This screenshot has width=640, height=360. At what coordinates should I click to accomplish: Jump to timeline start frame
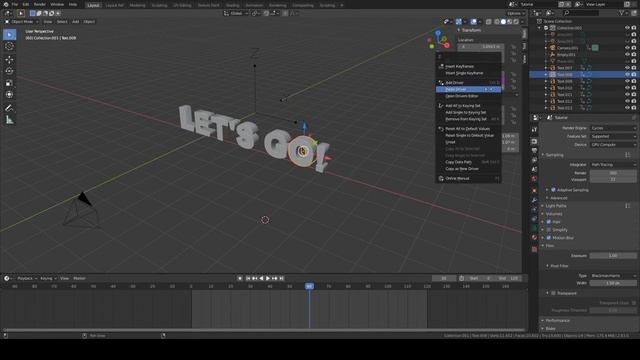tap(248, 278)
